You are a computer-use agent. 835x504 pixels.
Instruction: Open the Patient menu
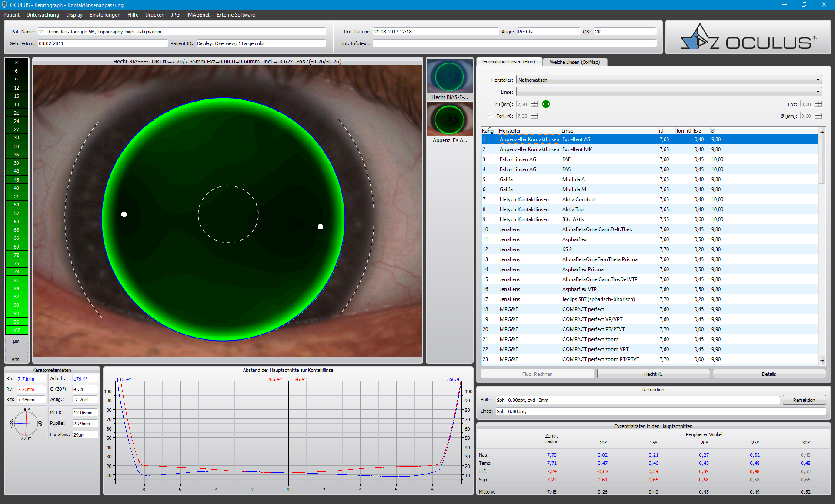12,15
